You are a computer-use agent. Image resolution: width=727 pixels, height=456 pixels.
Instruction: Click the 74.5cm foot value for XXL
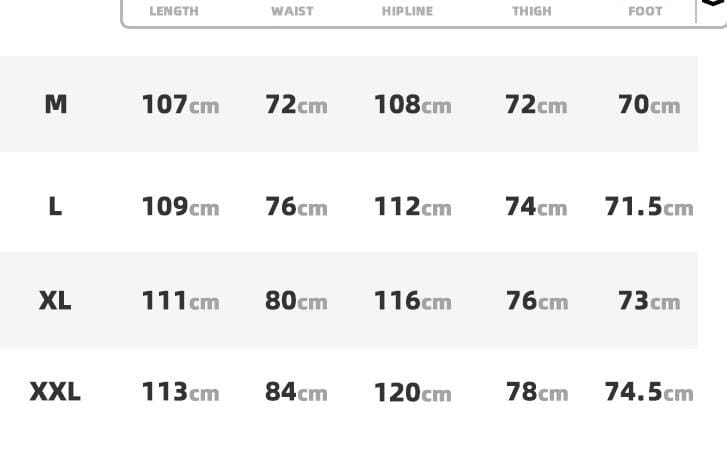tap(648, 391)
